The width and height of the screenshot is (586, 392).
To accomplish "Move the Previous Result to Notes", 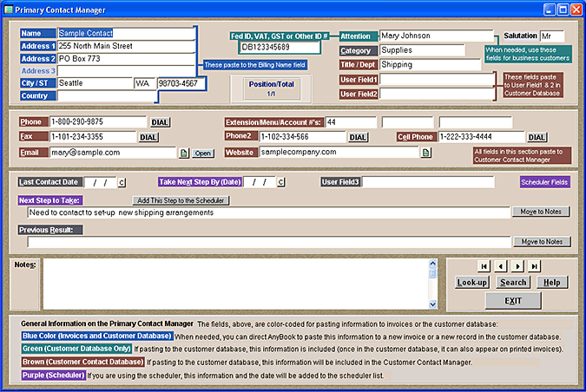I will [x=541, y=241].
